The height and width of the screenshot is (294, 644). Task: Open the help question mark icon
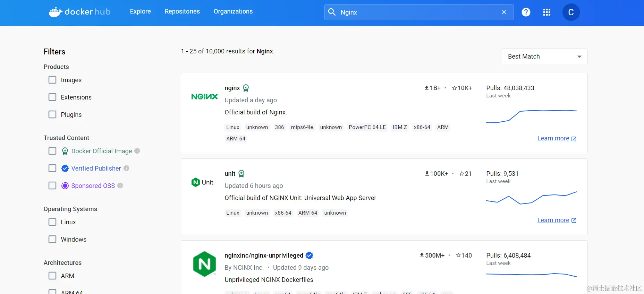[x=526, y=12]
